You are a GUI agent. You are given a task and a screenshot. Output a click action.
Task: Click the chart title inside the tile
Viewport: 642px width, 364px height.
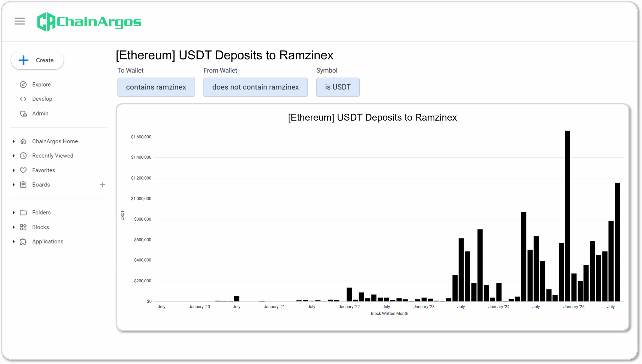(372, 118)
